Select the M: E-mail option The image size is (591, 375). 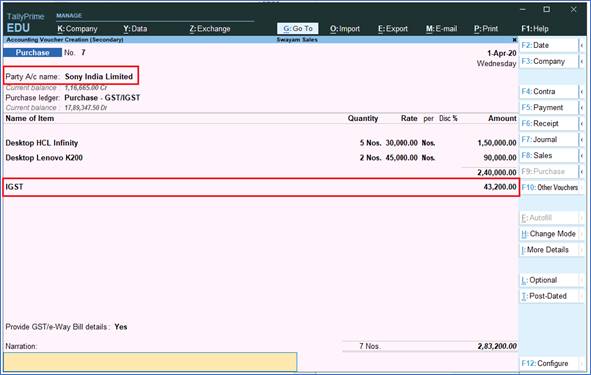click(x=441, y=29)
